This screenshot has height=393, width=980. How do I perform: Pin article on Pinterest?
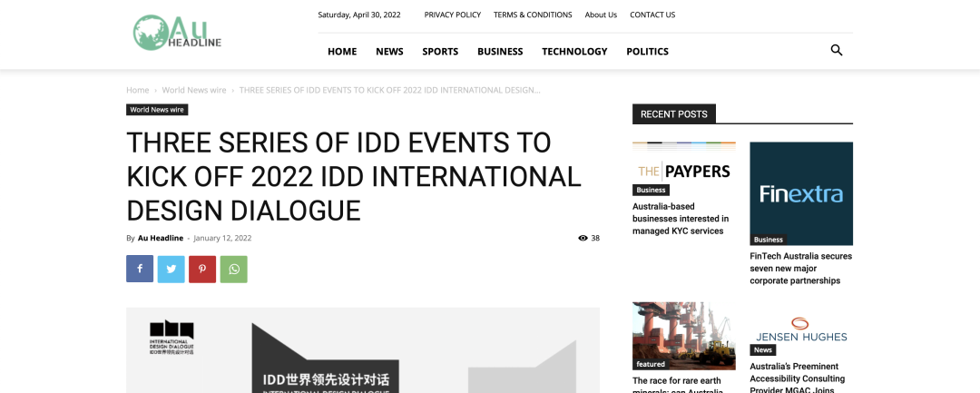[201, 269]
